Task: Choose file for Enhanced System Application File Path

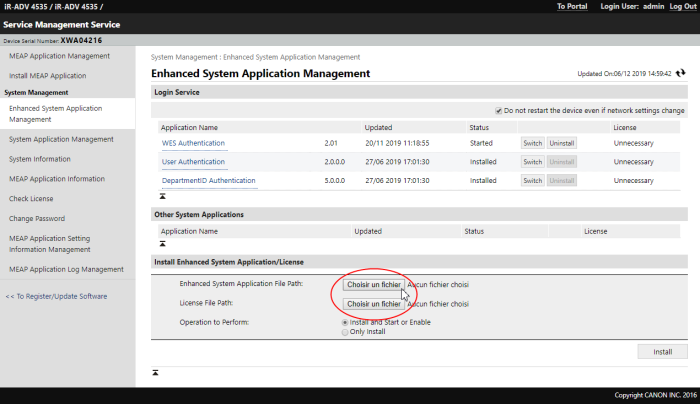Action: click(373, 284)
